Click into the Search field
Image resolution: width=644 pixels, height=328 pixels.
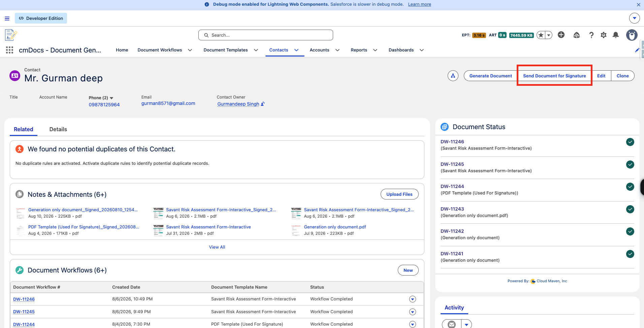click(266, 35)
